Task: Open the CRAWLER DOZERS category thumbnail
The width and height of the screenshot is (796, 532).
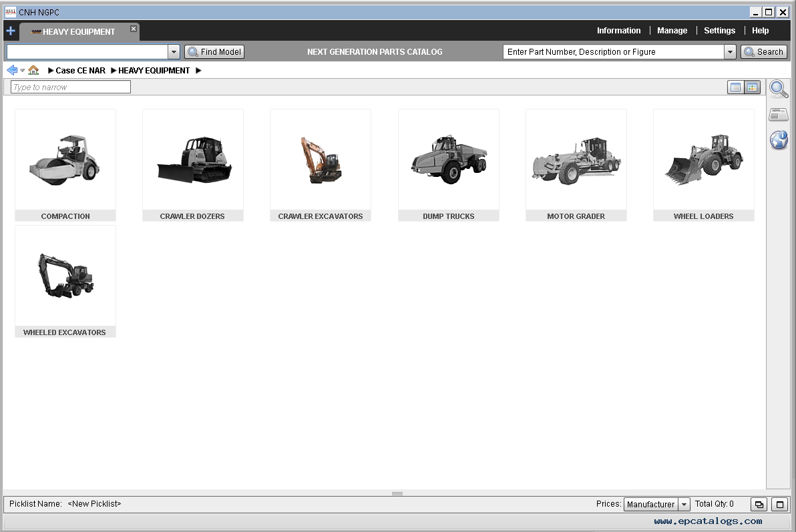Action: (x=193, y=160)
